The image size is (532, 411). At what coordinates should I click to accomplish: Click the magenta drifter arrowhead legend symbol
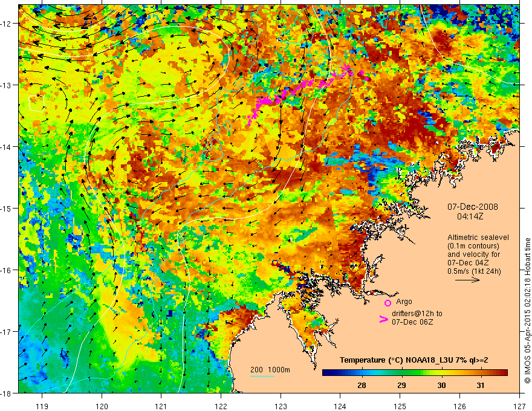click(383, 319)
